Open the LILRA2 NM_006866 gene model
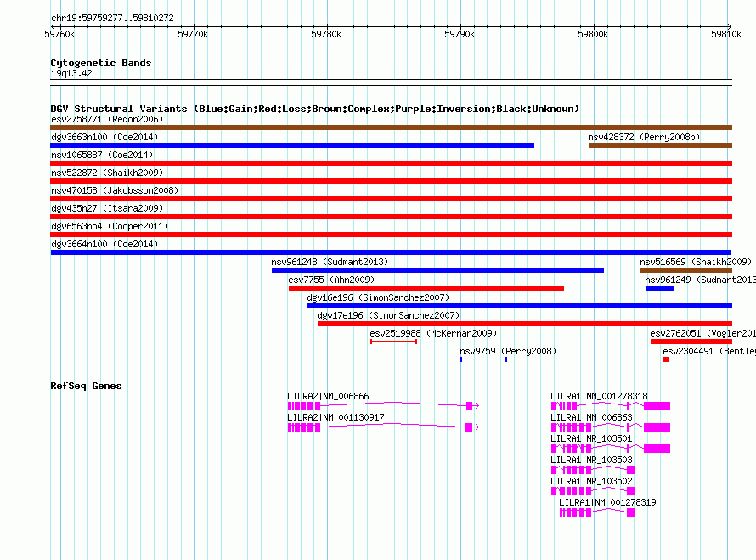The width and height of the screenshot is (756, 560). point(382,406)
